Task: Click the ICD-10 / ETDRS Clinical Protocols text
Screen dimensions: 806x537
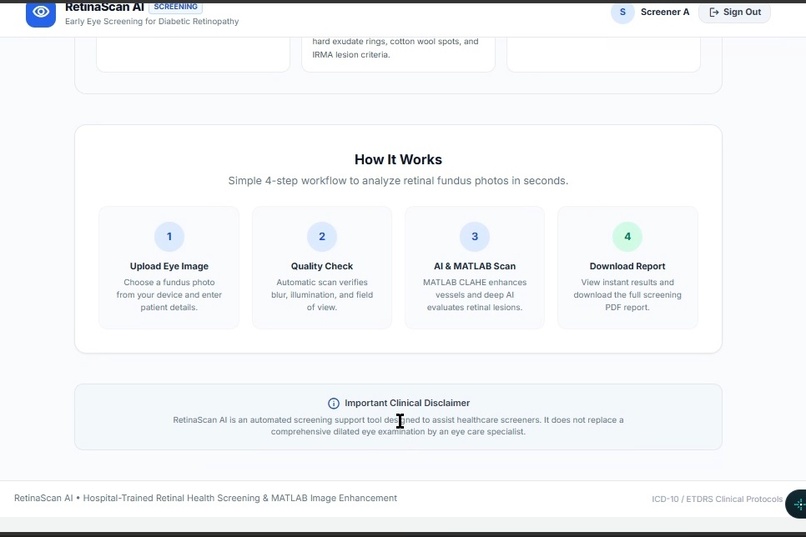Action: tap(717, 499)
